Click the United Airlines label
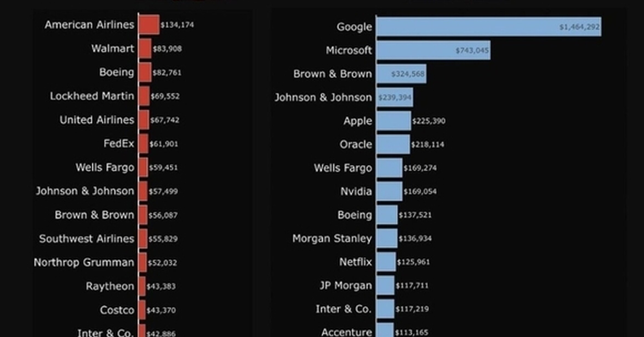The image size is (644, 337). [x=97, y=120]
